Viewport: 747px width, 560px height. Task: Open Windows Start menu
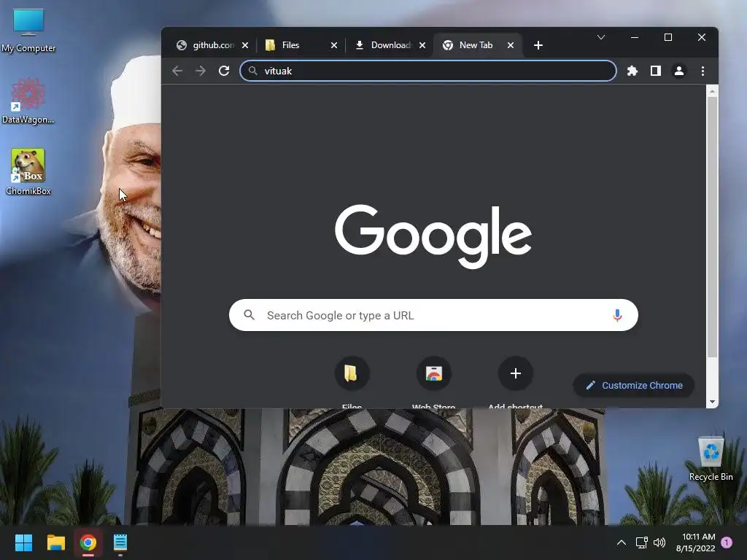click(23, 542)
